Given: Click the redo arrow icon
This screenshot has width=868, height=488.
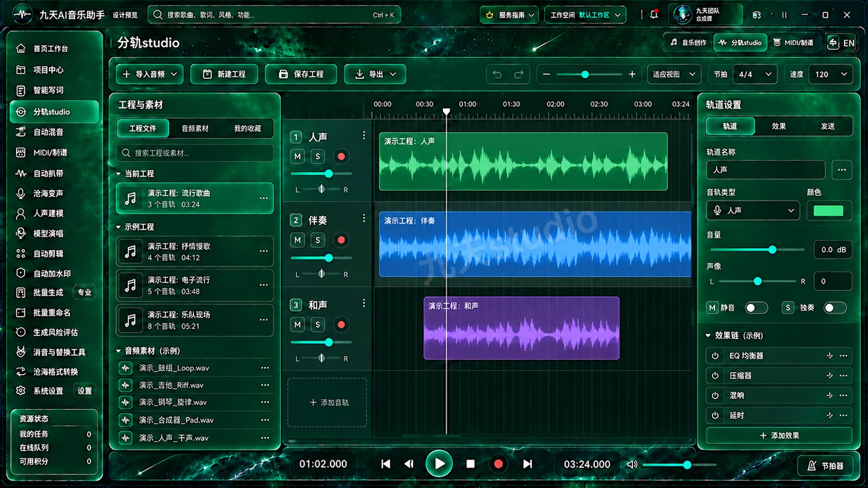Looking at the screenshot, I should [518, 74].
